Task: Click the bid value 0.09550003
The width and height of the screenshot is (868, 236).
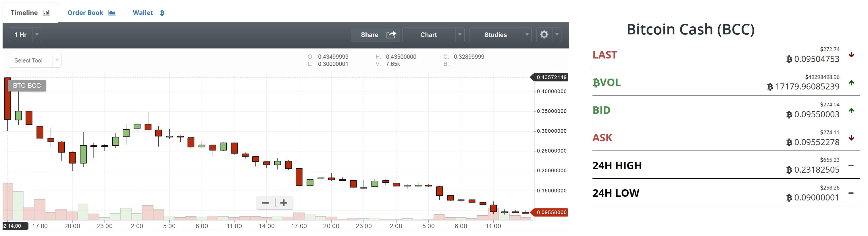Action: (x=817, y=114)
